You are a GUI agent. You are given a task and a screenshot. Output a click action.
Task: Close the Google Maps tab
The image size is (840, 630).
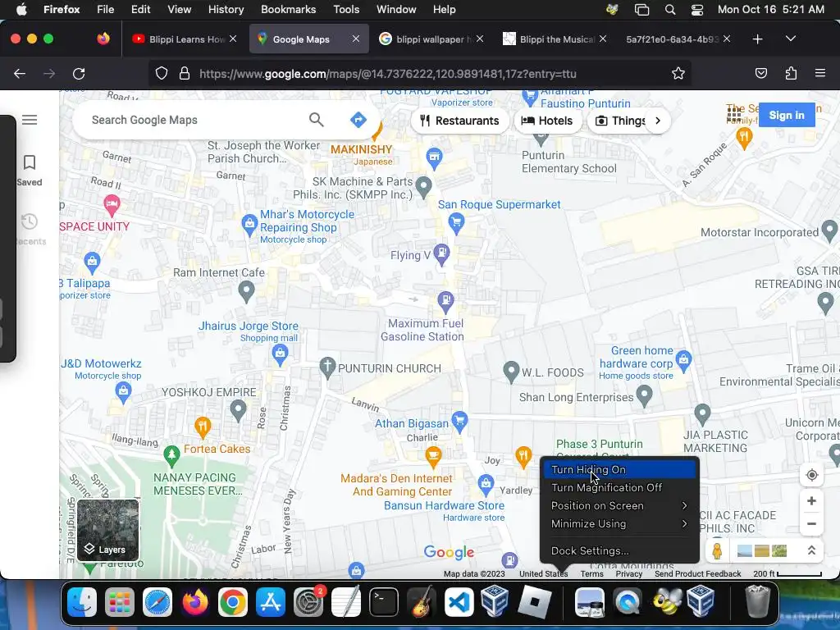coord(356,39)
